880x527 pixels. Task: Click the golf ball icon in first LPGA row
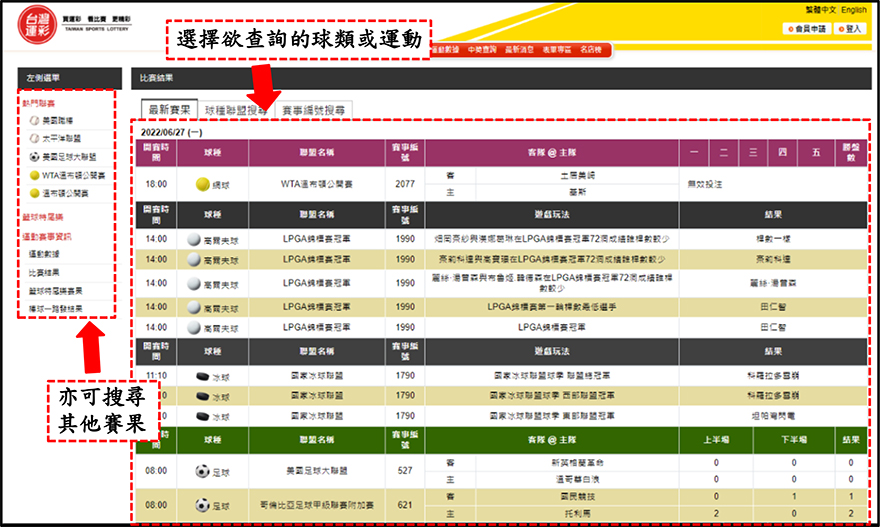[x=194, y=240]
